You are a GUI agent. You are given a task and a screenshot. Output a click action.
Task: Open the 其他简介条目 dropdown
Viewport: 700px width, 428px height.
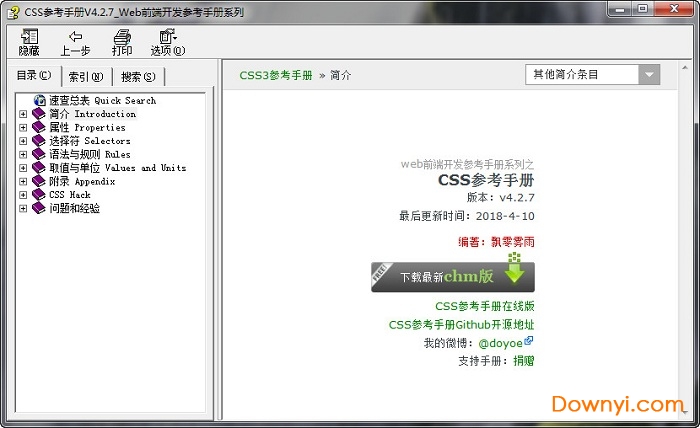point(592,75)
